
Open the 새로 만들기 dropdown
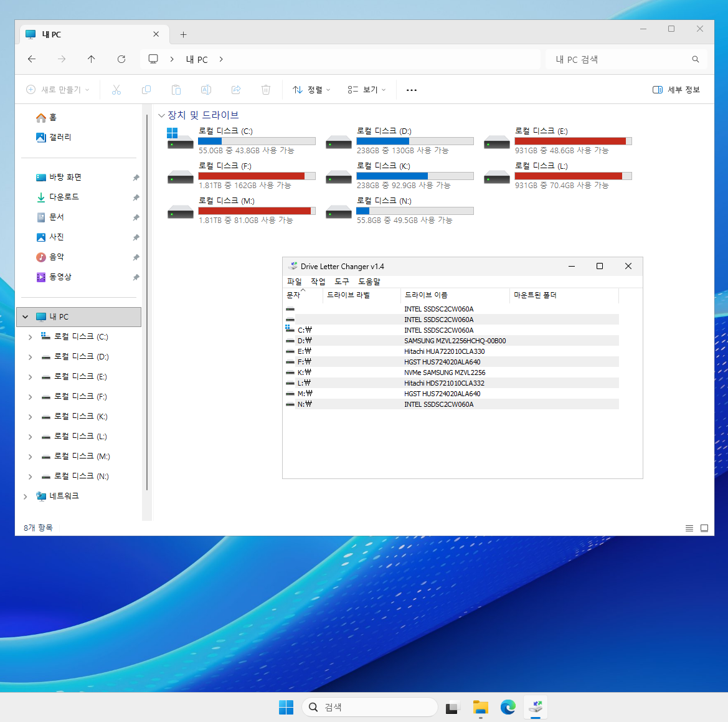58,90
